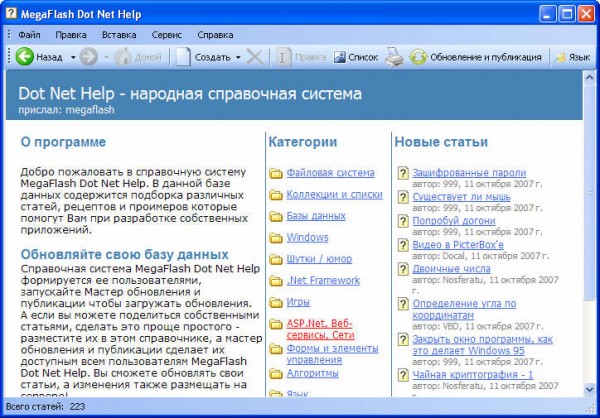Click the vertical scrollbar thumb
The image size is (600, 418).
tap(590, 193)
